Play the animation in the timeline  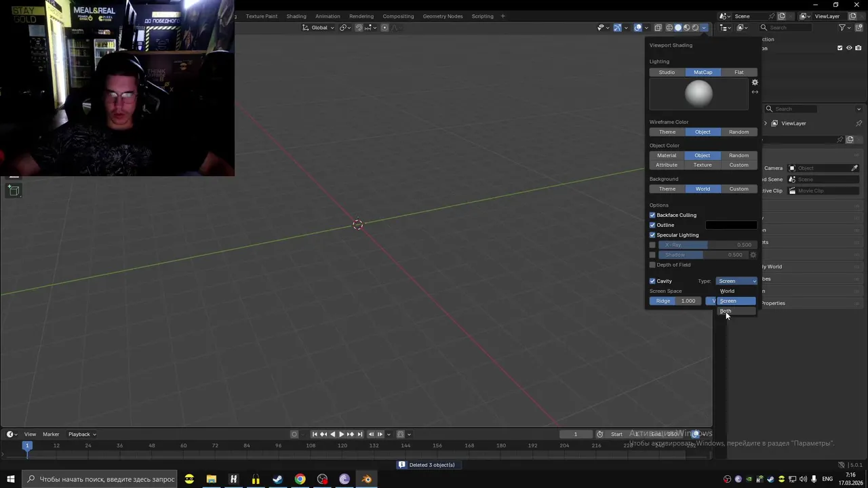tap(341, 434)
